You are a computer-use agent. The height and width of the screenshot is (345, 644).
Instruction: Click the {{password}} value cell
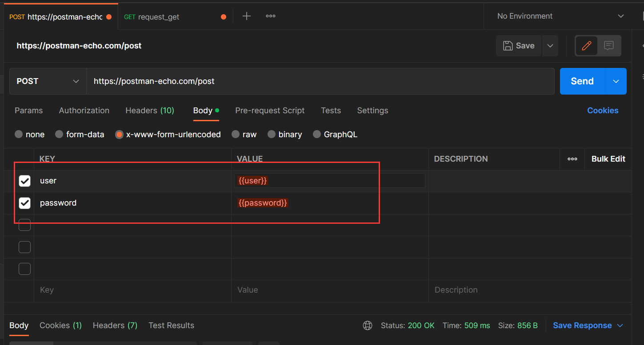point(330,203)
